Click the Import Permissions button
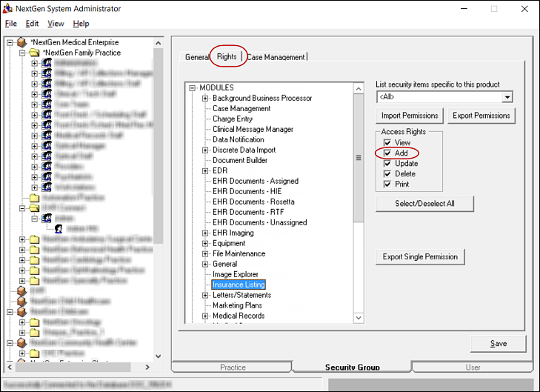The width and height of the screenshot is (540, 392). pos(410,116)
